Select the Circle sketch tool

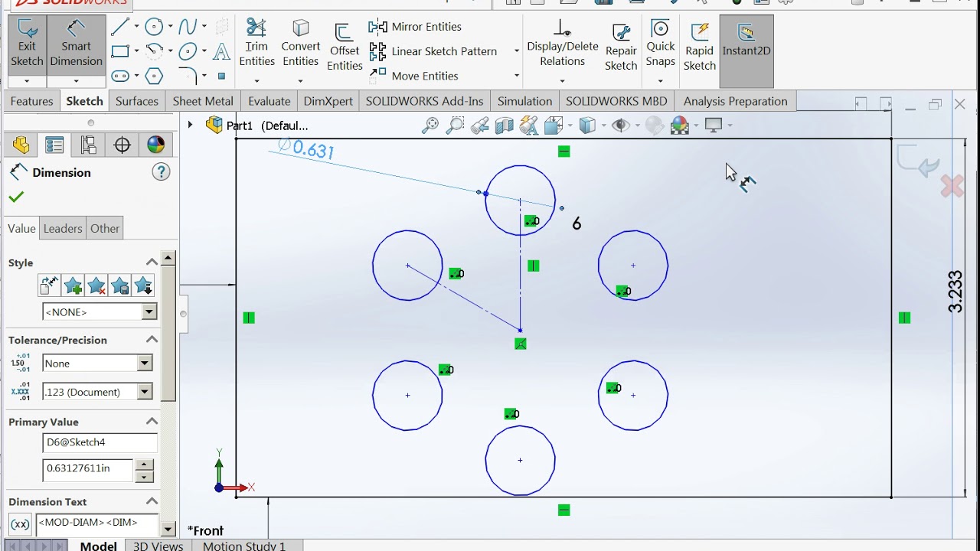click(x=154, y=28)
